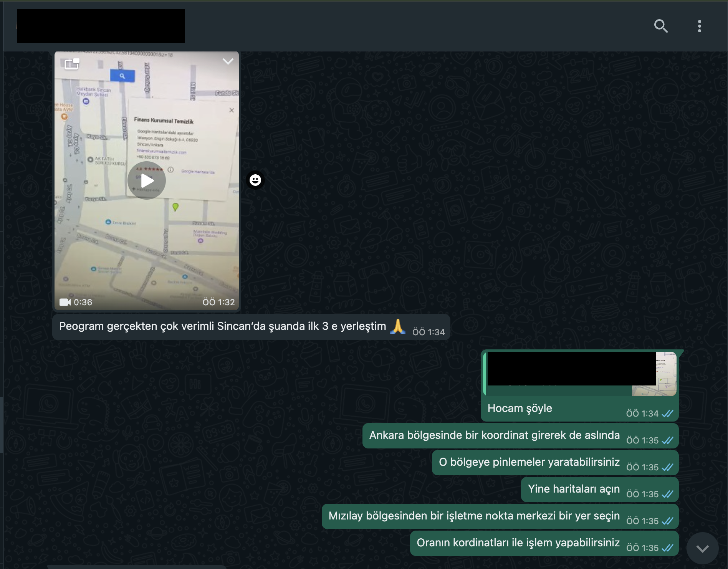Open the chat search magnifier icon
Screen dimensions: 728x569
tap(661, 26)
